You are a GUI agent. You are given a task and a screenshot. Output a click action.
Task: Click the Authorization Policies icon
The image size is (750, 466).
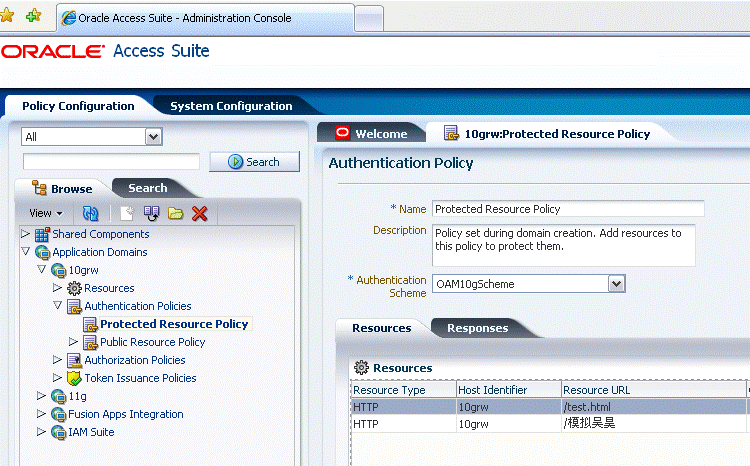pyautogui.click(x=74, y=360)
